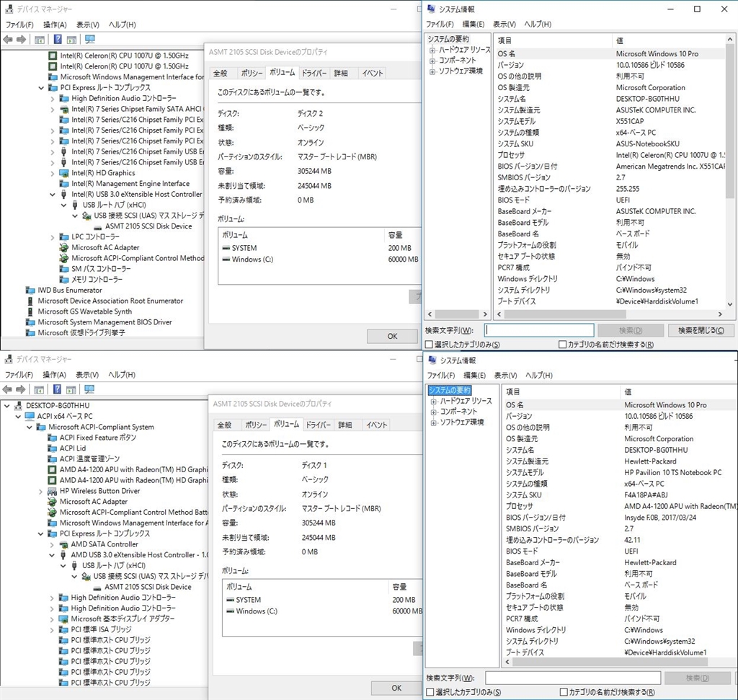Collapse the AMD USB 3.0 eXtensible Host Controller node
The width and height of the screenshot is (738, 700).
53,555
